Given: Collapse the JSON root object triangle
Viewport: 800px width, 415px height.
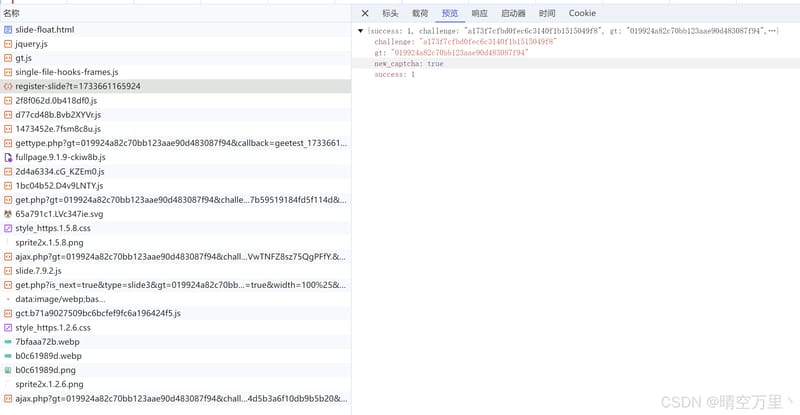Looking at the screenshot, I should click(x=361, y=31).
